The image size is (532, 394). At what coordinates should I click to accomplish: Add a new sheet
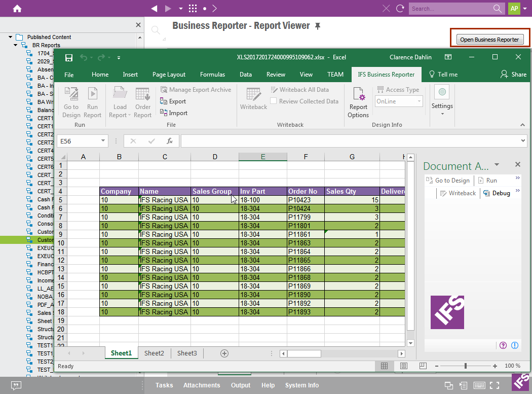click(224, 353)
